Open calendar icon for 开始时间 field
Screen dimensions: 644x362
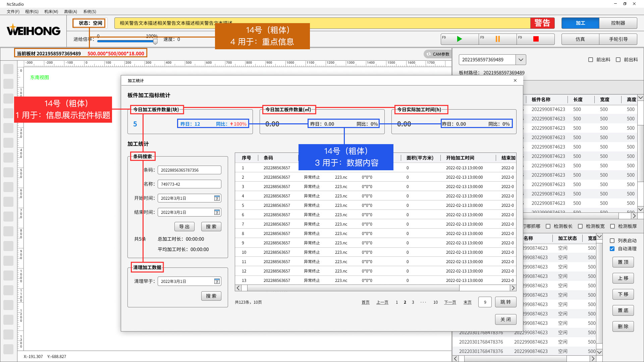(x=217, y=198)
